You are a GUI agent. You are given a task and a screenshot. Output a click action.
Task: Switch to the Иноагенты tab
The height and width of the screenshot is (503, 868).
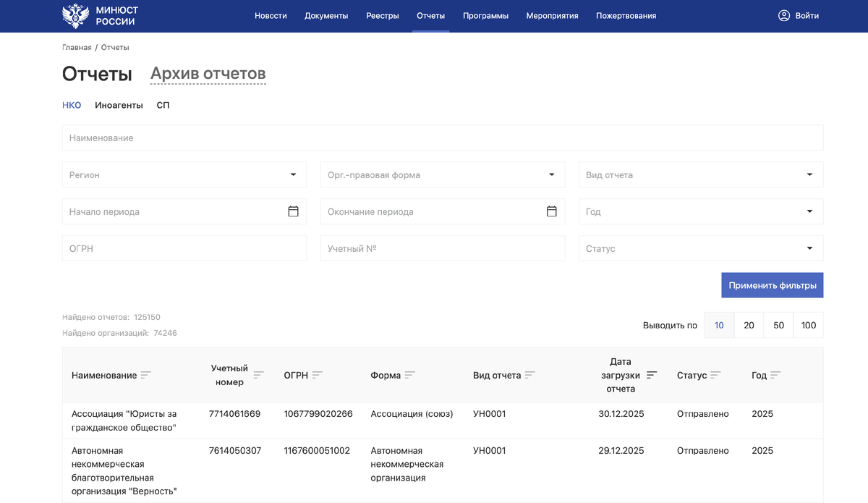point(119,105)
